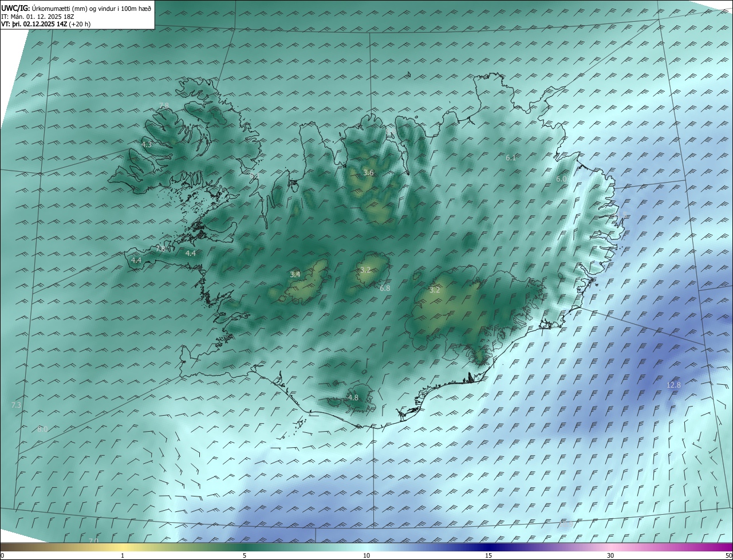Select the 'IT: Mán. 01. 12. 2025 18Z' line

coord(38,17)
